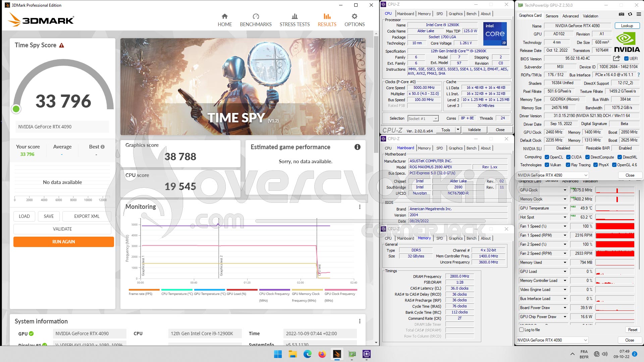
Task: Toggle the OpenCL checkbox in GPU-Z
Action: point(547,157)
